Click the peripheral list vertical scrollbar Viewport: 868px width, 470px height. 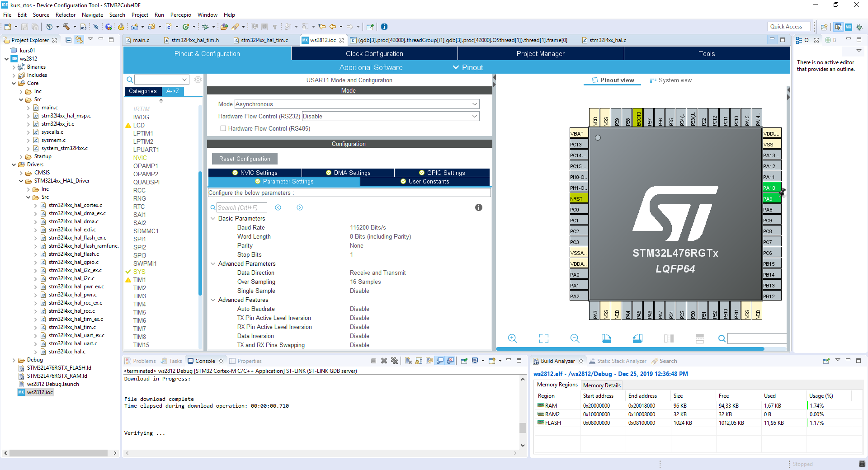[x=200, y=233]
